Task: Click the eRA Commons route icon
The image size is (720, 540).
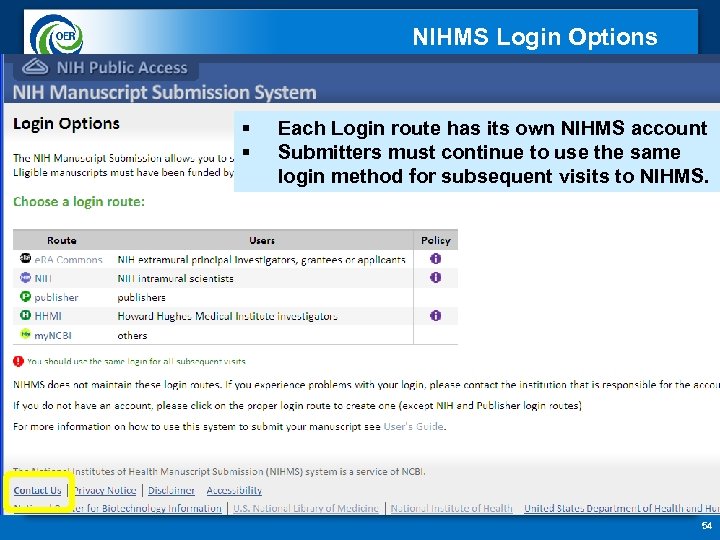Action: point(25,258)
